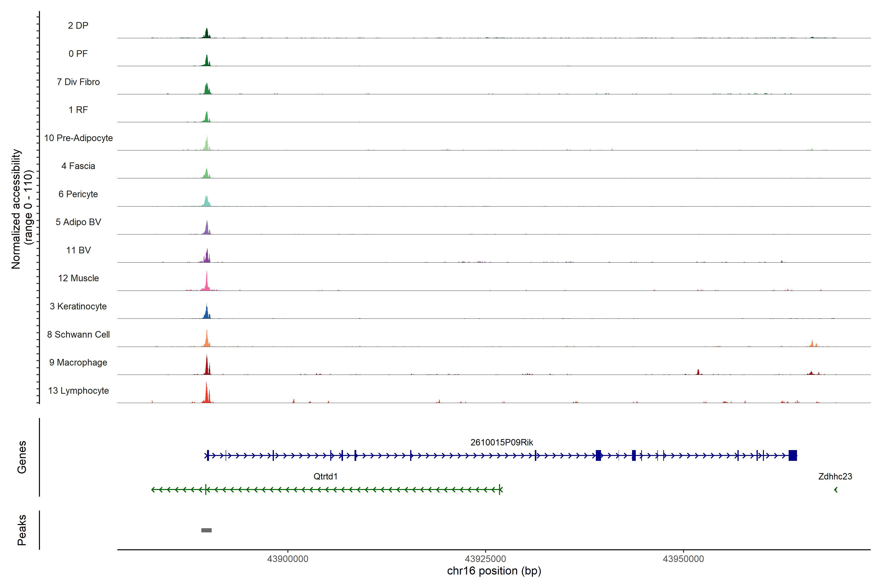
Task: Click the Qtrtd1 gene label
Action: 325,476
